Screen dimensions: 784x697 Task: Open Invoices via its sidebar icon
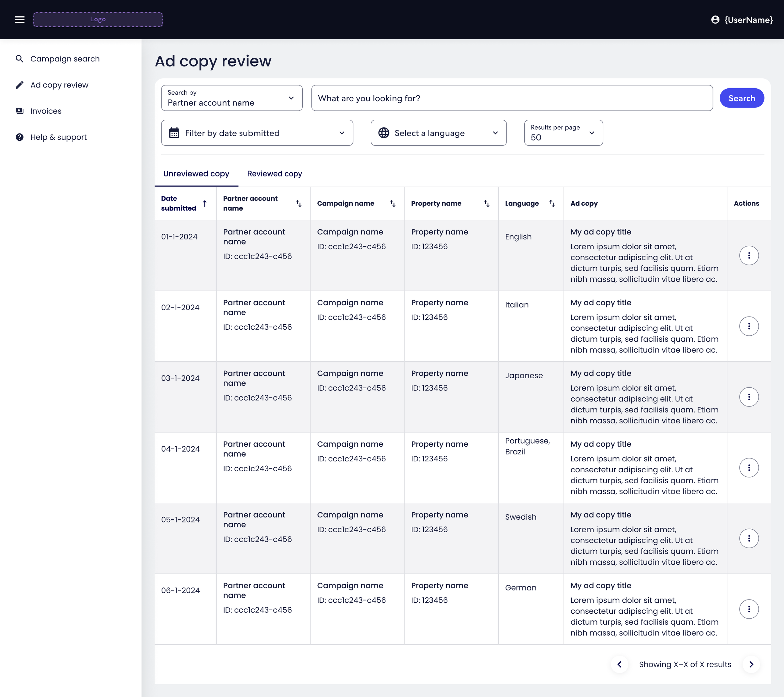(19, 111)
